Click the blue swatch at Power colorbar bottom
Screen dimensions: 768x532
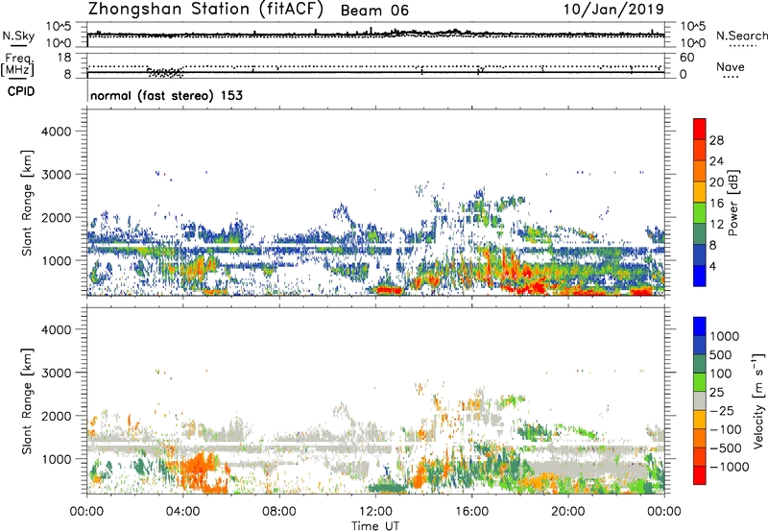pyautogui.click(x=700, y=276)
